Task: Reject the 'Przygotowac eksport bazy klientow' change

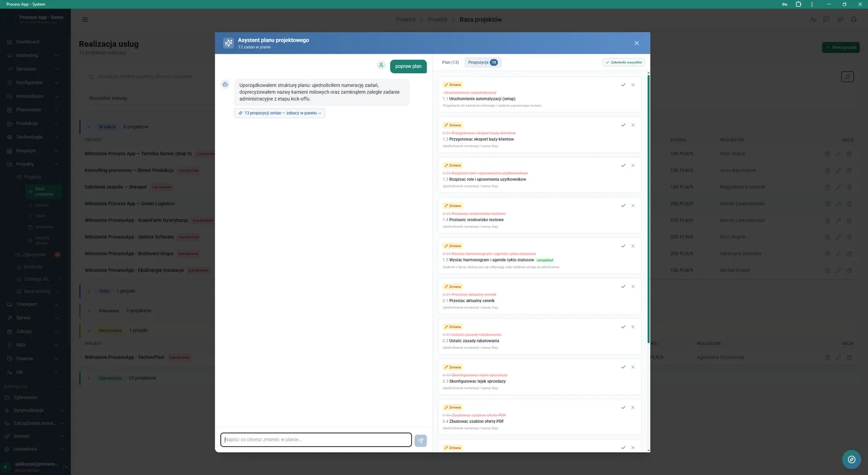Action: tap(633, 125)
